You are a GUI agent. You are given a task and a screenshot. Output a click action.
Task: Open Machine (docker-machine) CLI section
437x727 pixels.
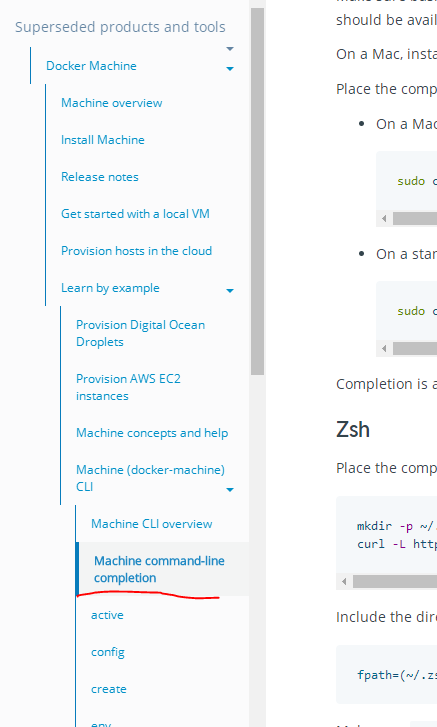point(150,478)
